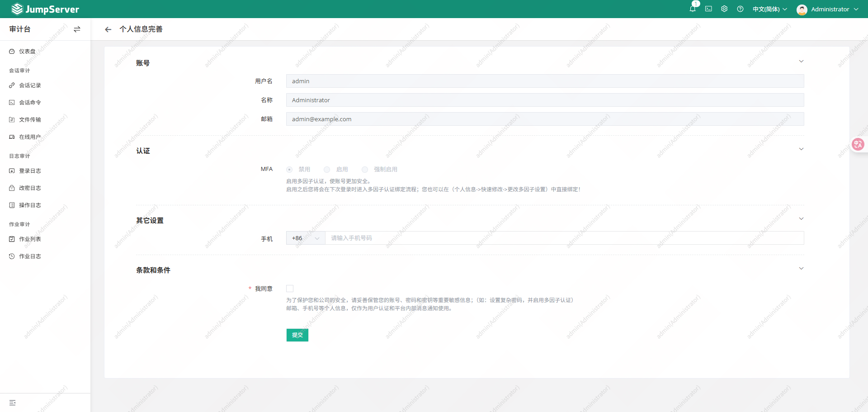868x412 pixels.
Task: Collapse the 账号 section chevron
Action: pyautogui.click(x=801, y=62)
